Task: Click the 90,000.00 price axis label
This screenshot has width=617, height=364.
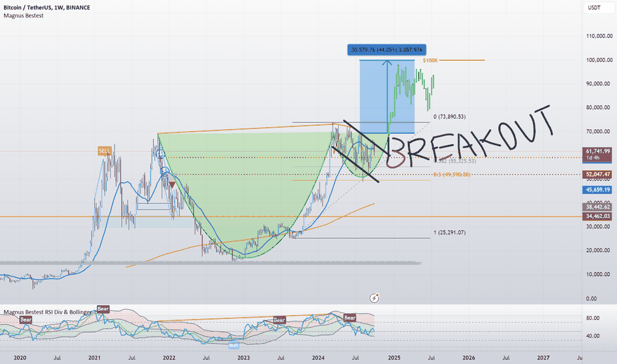Action: pos(599,83)
